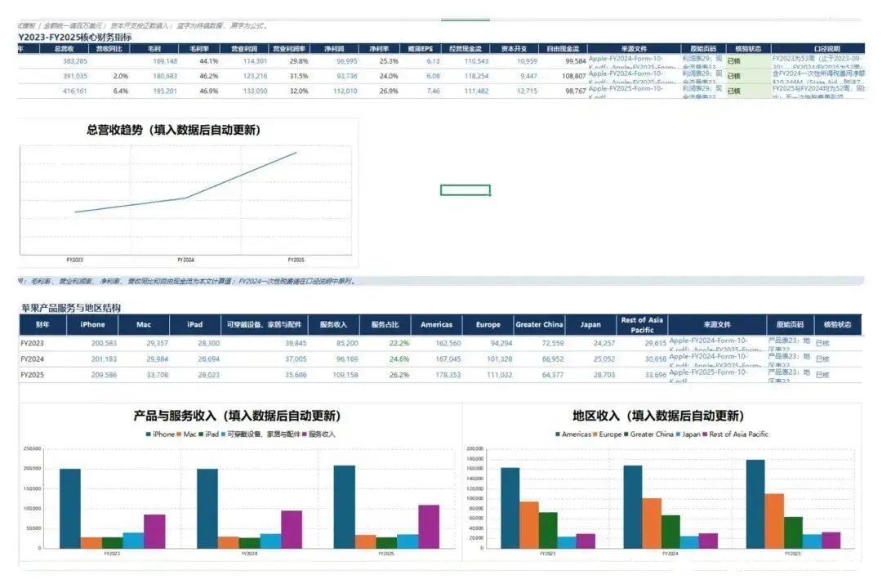Image resolution: width=882 pixels, height=588 pixels.
Task: Select the iPhone column header in the table
Action: tap(92, 325)
